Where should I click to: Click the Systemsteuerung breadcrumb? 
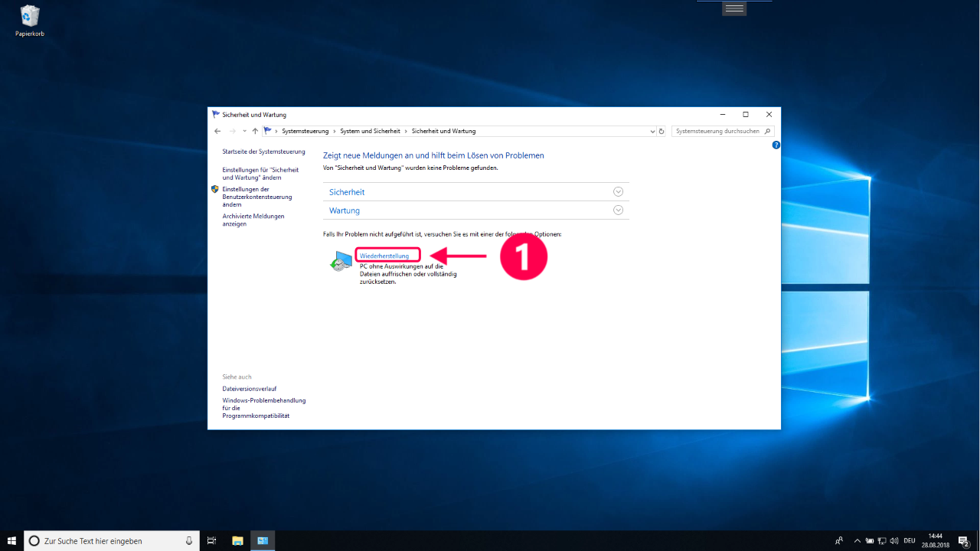pos(305,131)
